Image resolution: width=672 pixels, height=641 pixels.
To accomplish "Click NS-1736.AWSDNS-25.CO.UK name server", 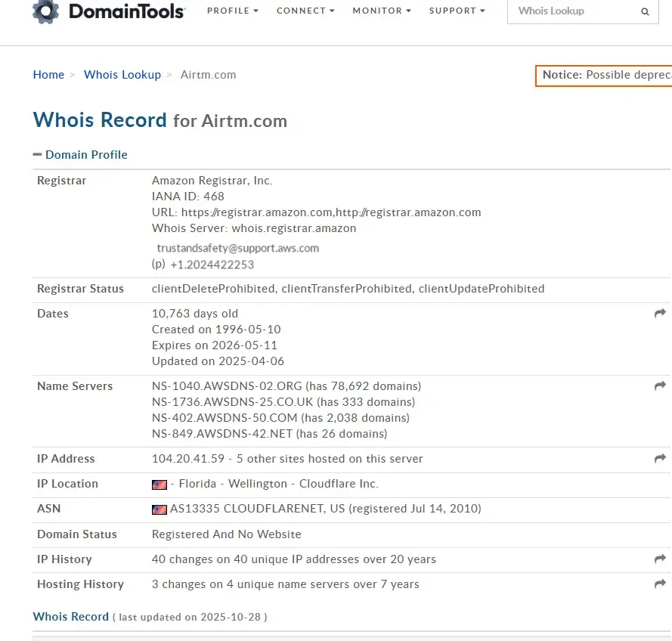I will click(x=232, y=402).
